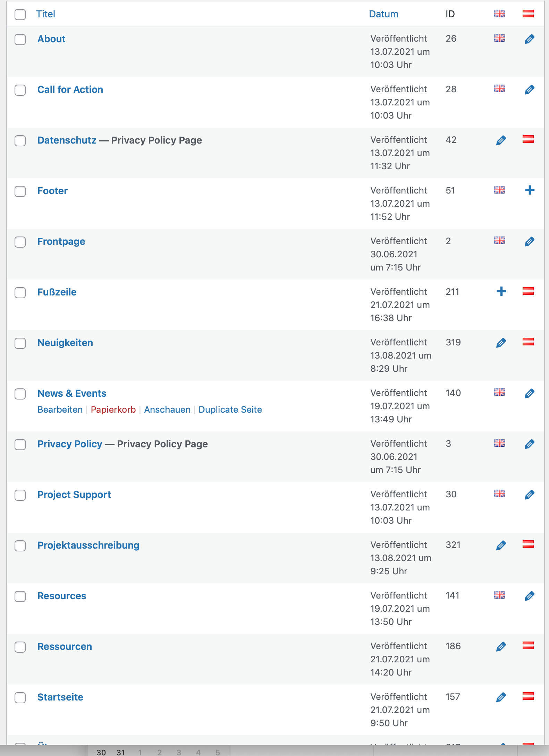This screenshot has height=756, width=549.
Task: Add German translation for Footer via plus icon
Action: 529,190
